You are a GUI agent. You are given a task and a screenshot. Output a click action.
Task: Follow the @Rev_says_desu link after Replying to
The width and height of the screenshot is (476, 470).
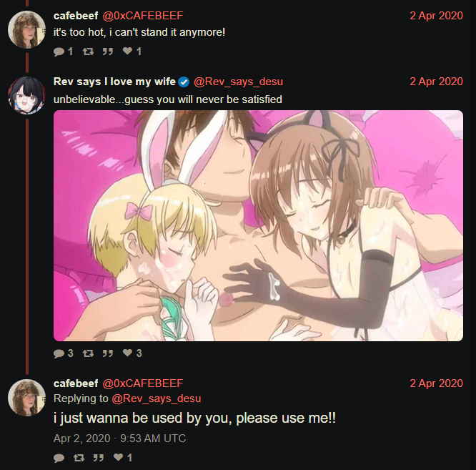click(x=157, y=398)
